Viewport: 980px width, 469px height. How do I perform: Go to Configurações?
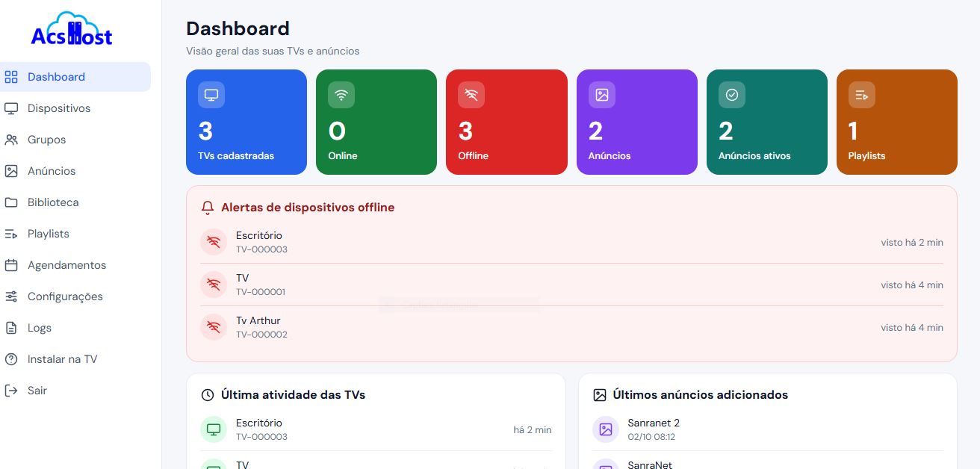75,296
